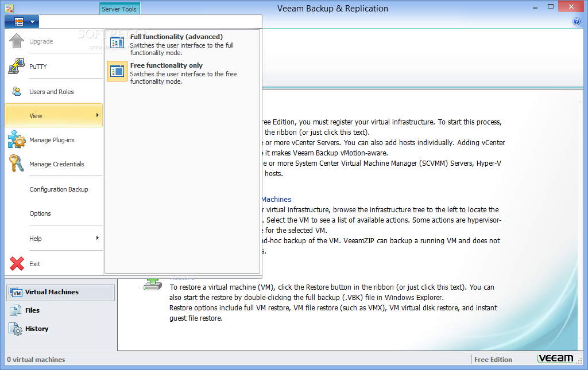
Task: Open the main menu dropdown button
Action: click(22, 22)
